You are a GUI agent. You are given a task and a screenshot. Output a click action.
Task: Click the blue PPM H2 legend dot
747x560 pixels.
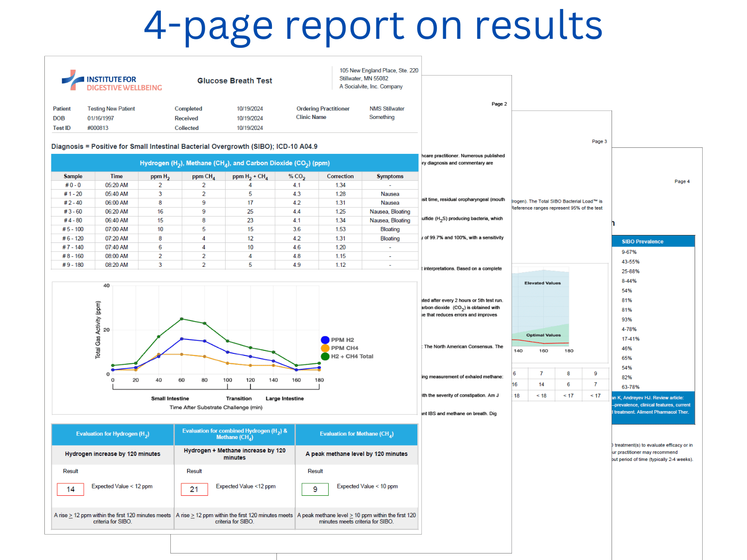tap(325, 340)
